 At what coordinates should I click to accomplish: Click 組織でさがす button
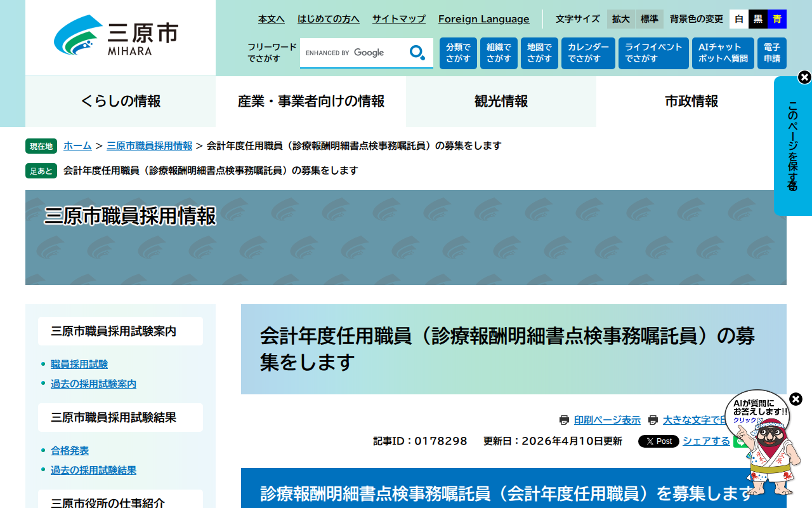[499, 53]
